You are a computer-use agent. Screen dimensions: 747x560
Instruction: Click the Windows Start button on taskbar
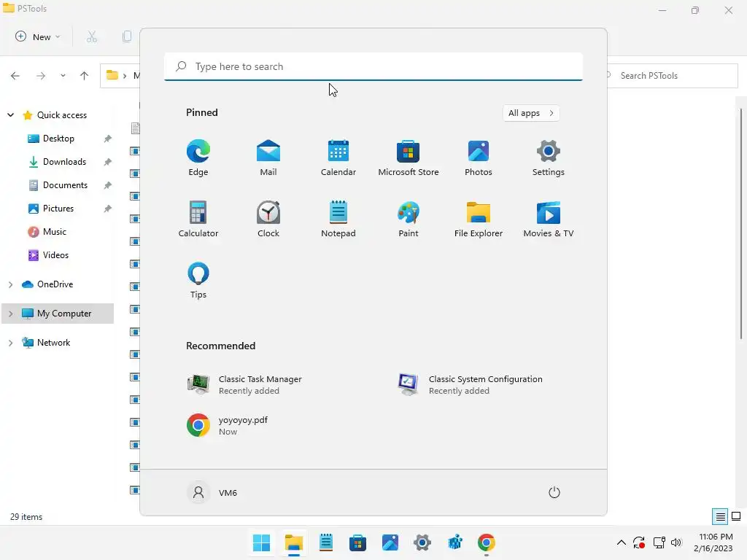[261, 542]
